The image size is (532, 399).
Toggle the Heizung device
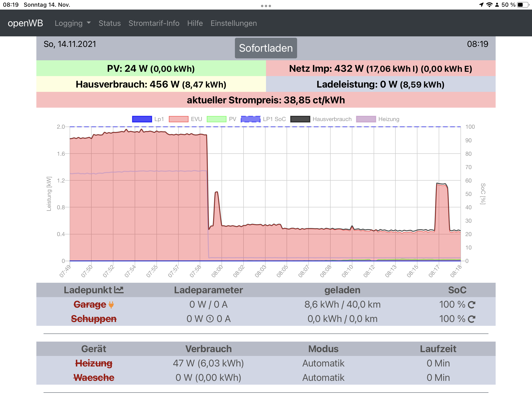94,363
